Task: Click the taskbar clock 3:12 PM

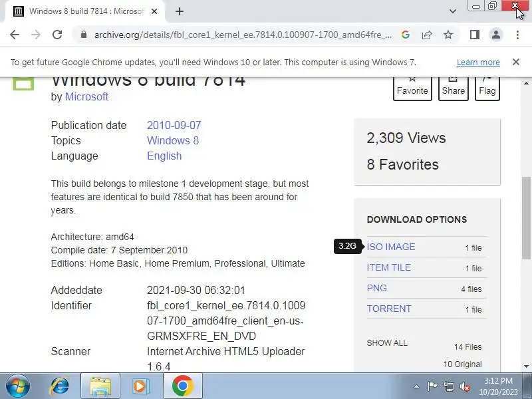Action: tap(498, 380)
